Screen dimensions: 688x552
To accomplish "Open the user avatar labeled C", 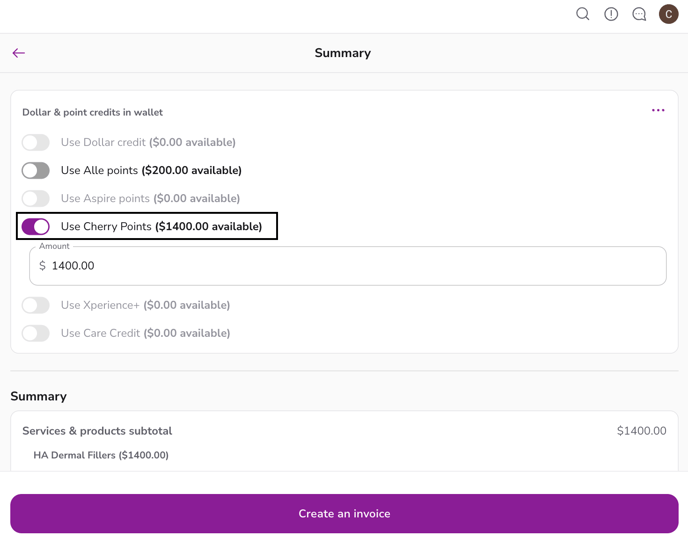I will [x=668, y=14].
